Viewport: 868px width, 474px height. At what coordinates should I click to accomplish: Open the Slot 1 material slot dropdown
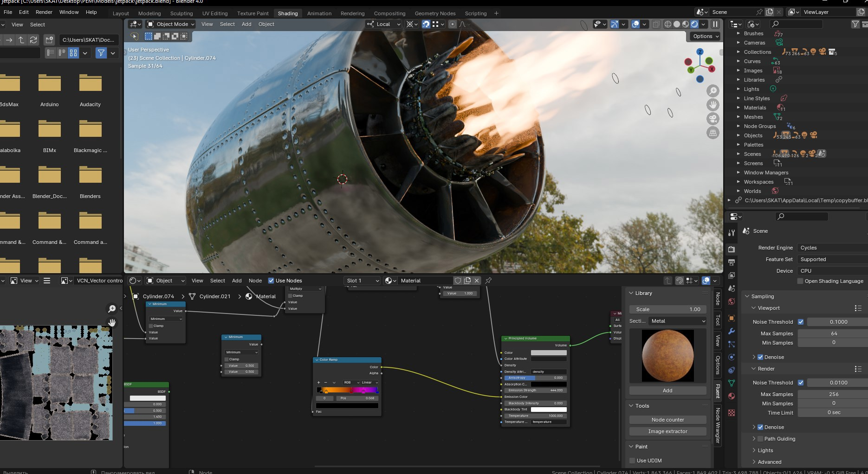click(x=363, y=281)
